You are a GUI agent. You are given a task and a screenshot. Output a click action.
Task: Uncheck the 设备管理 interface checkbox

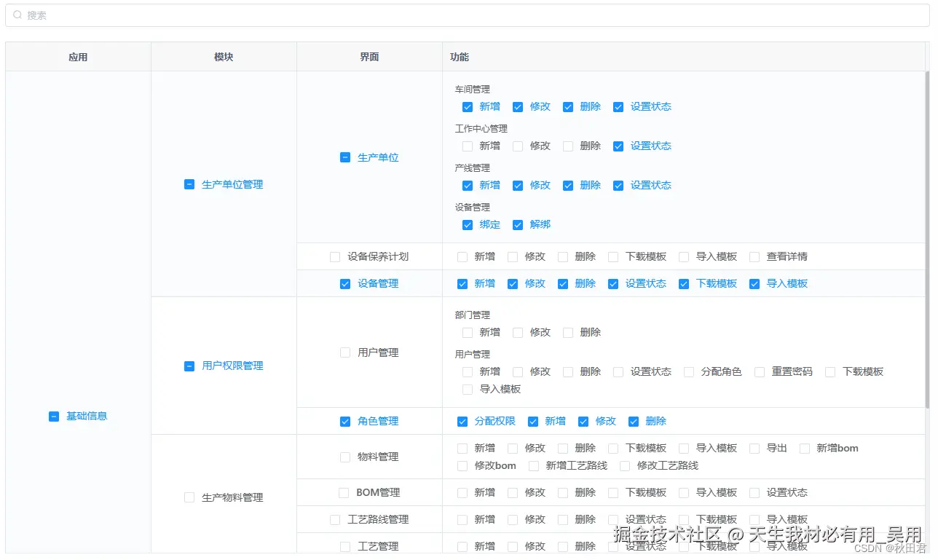(344, 283)
